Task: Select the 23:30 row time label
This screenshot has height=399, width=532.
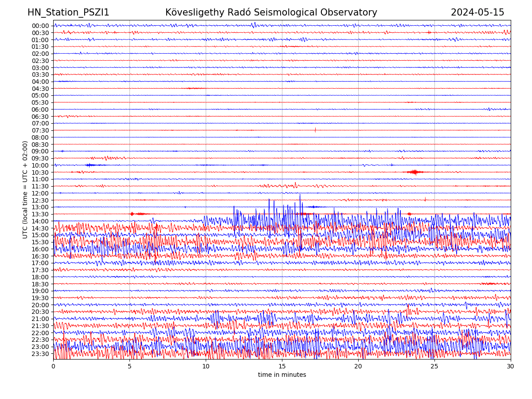Action: 40,354
